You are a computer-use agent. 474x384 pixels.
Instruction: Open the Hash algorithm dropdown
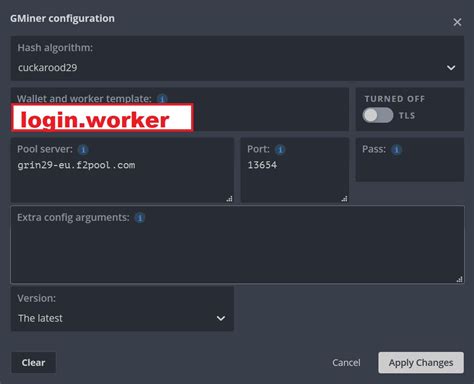(237, 58)
